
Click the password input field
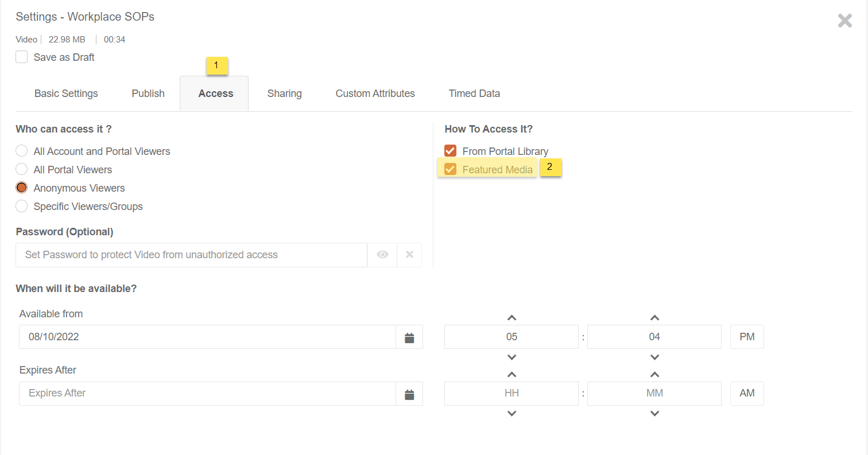tap(191, 255)
